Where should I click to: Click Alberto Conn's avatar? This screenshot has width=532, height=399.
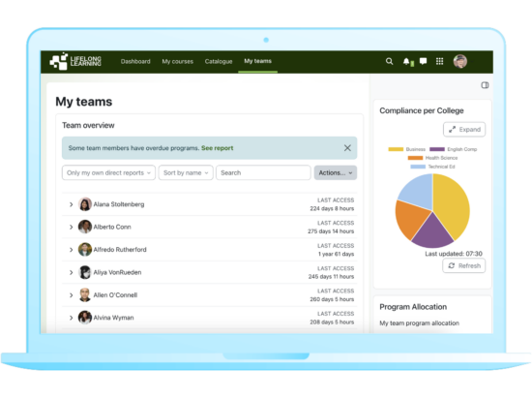tap(85, 227)
